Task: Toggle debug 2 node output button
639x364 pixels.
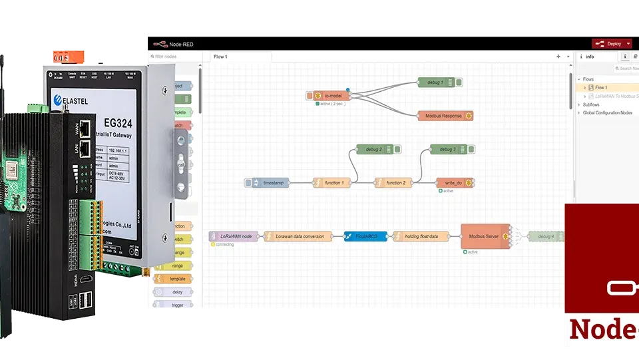Action: [x=397, y=150]
